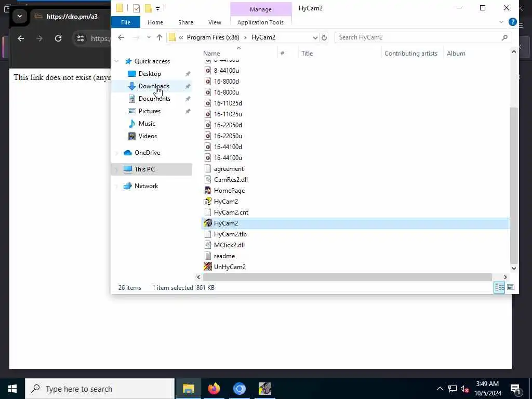Image resolution: width=532 pixels, height=399 pixels.
Task: Open File Explorer from the taskbar
Action: [x=188, y=389]
